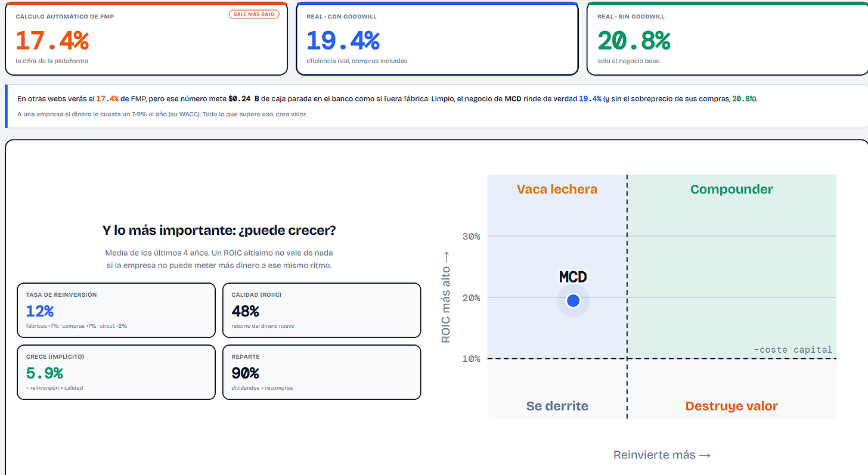Click the '~coste capital' line label
The width and height of the screenshot is (868, 475).
(792, 349)
